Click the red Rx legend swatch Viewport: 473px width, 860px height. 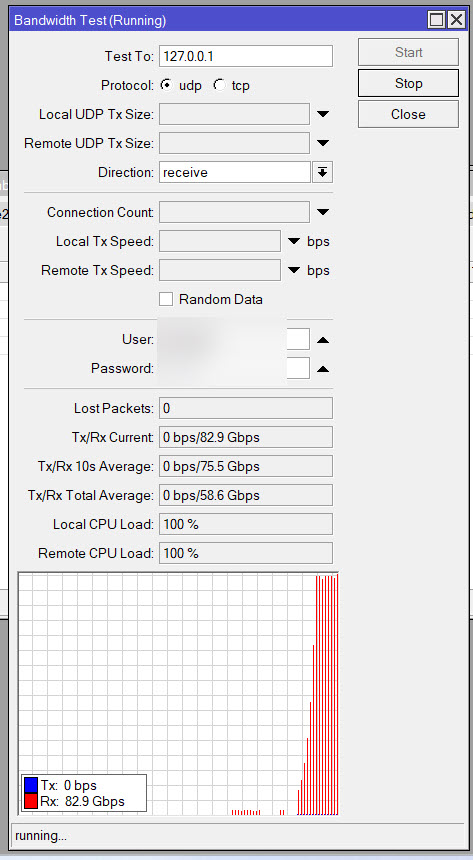tap(31, 801)
